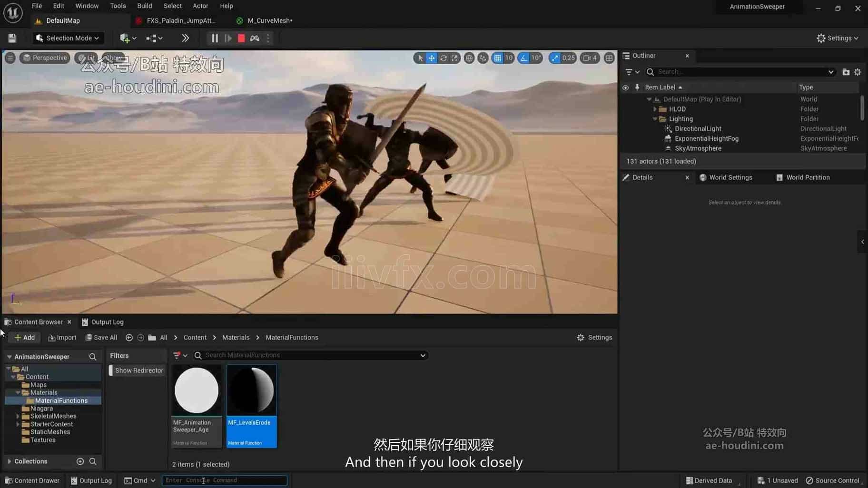Click the pin column icon in Outliner
Screen dimensions: 868x488
click(x=637, y=88)
